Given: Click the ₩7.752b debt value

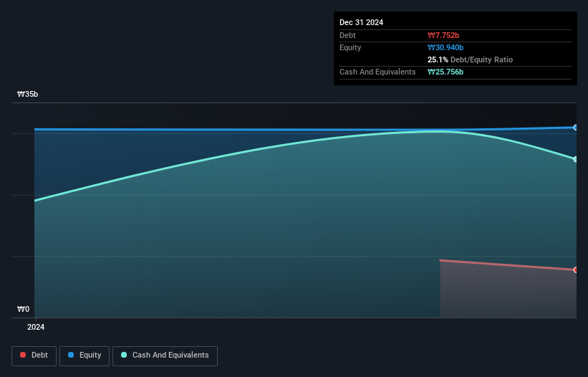Looking at the screenshot, I should coord(443,35).
